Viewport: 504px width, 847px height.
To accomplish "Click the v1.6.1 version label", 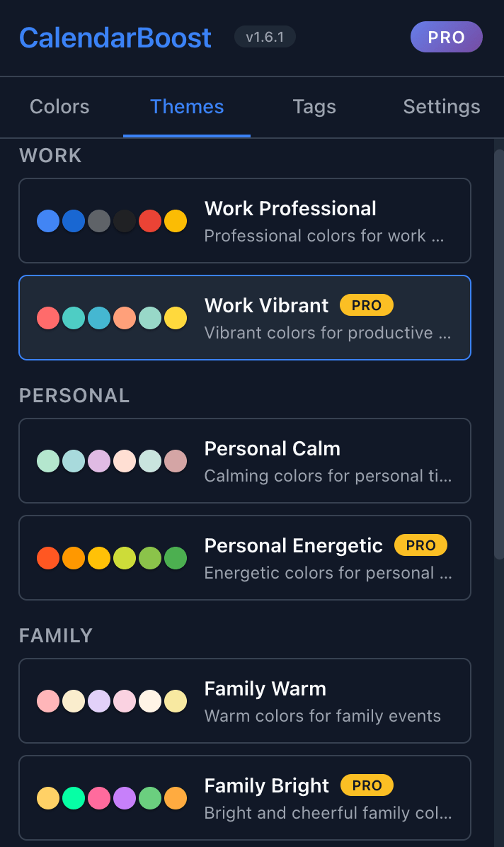I will (265, 37).
